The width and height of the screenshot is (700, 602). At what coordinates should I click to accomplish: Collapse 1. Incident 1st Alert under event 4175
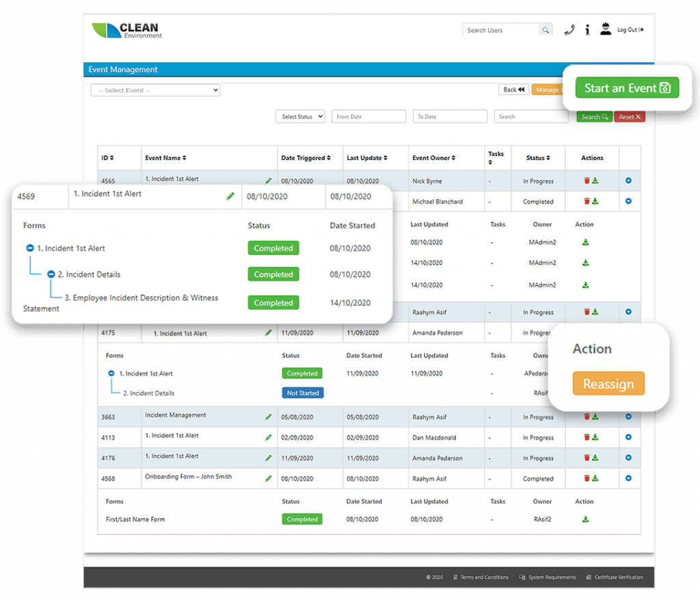coord(111,374)
